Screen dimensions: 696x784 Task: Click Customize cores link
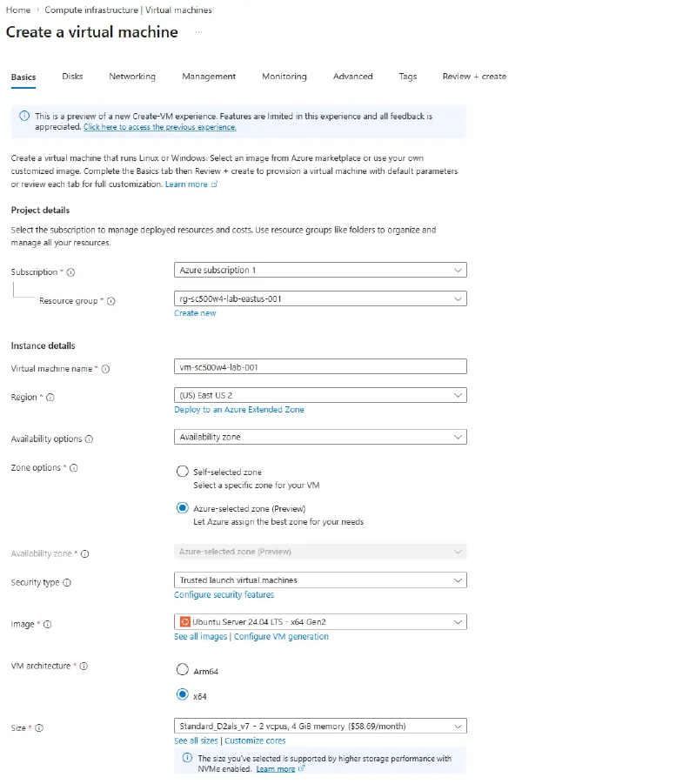(255, 740)
